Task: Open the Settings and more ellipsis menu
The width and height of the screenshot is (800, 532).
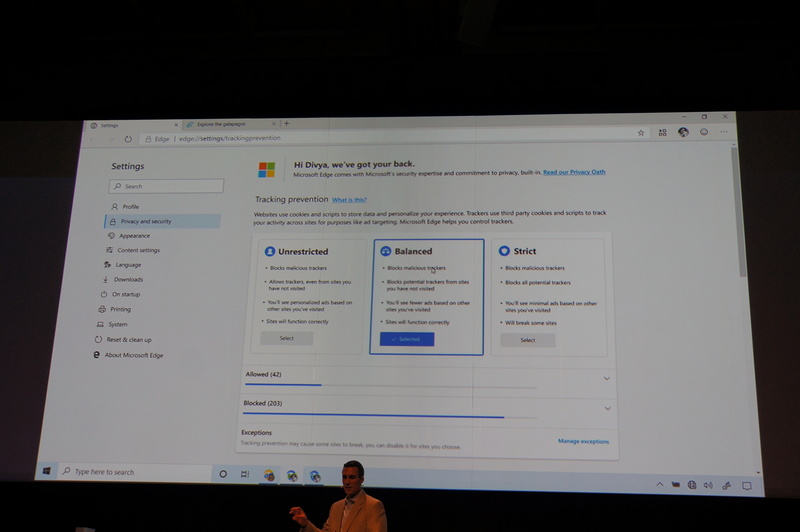Action: point(724,132)
